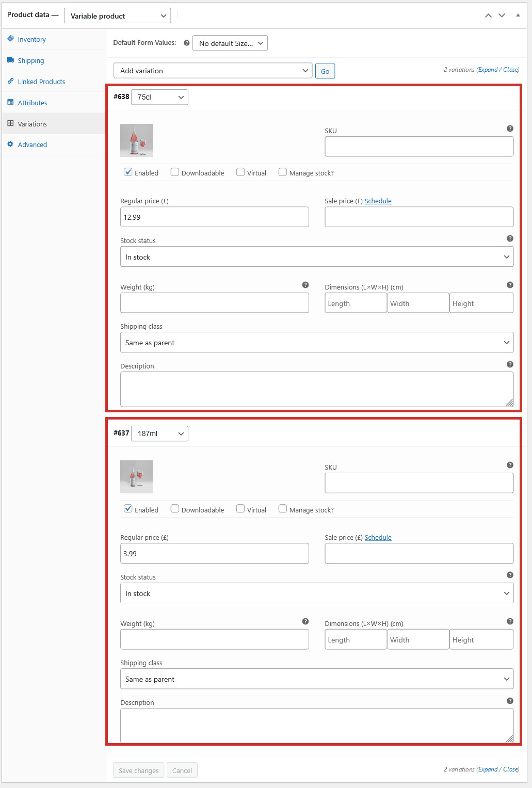Image resolution: width=532 pixels, height=788 pixels.
Task: Click the help icon beside Default Form Values
Action: (187, 43)
